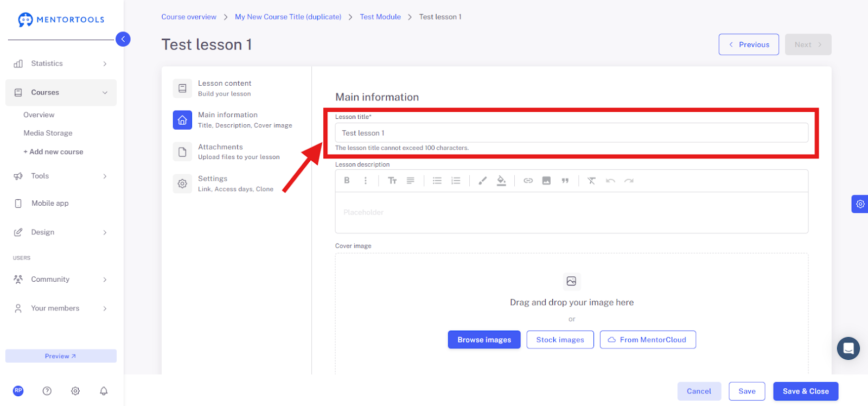The width and height of the screenshot is (868, 406).
Task: Expand Your members menu
Action: [x=61, y=308]
